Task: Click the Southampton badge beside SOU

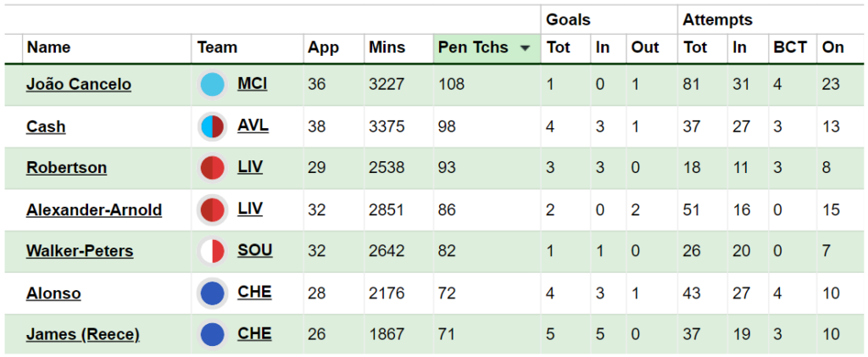Action: click(x=213, y=252)
